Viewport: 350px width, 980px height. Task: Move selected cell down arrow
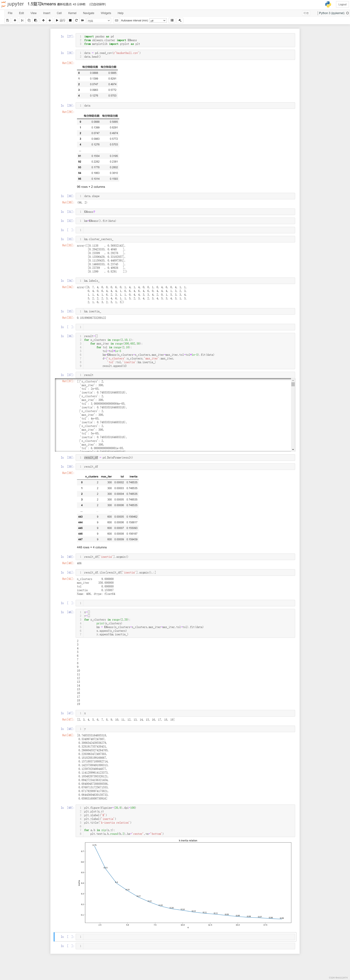[x=50, y=21]
